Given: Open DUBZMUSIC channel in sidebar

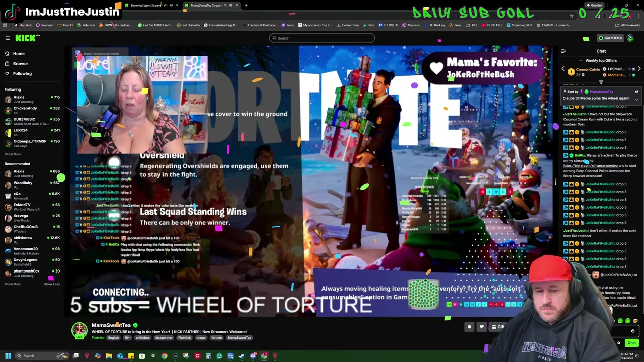Looking at the screenshot, I should tap(31, 121).
